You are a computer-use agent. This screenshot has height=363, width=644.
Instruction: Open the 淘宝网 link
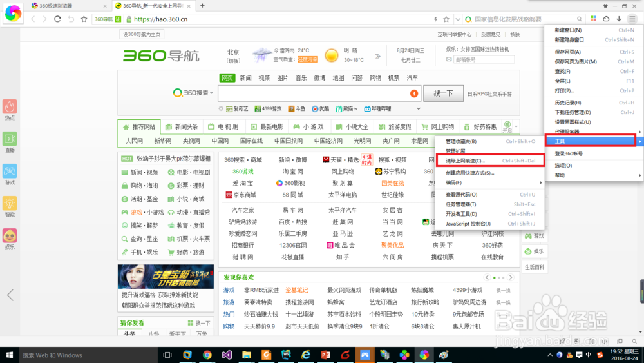[292, 172]
